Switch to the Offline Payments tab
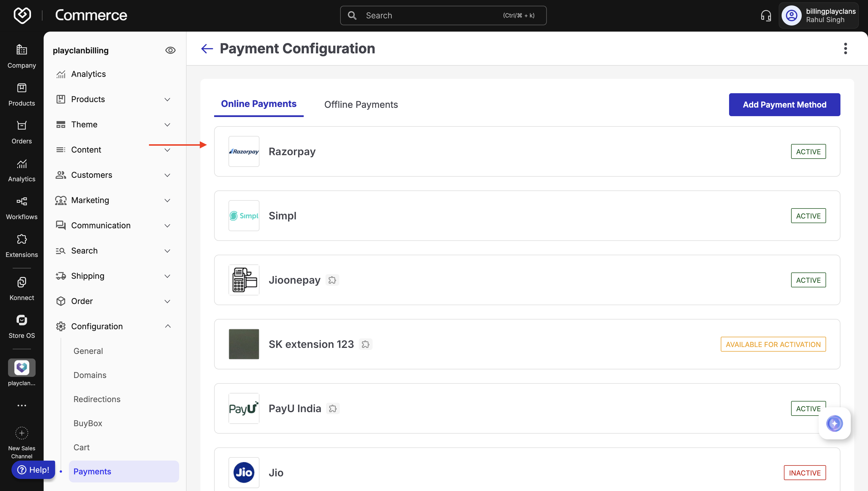The image size is (868, 491). [361, 105]
